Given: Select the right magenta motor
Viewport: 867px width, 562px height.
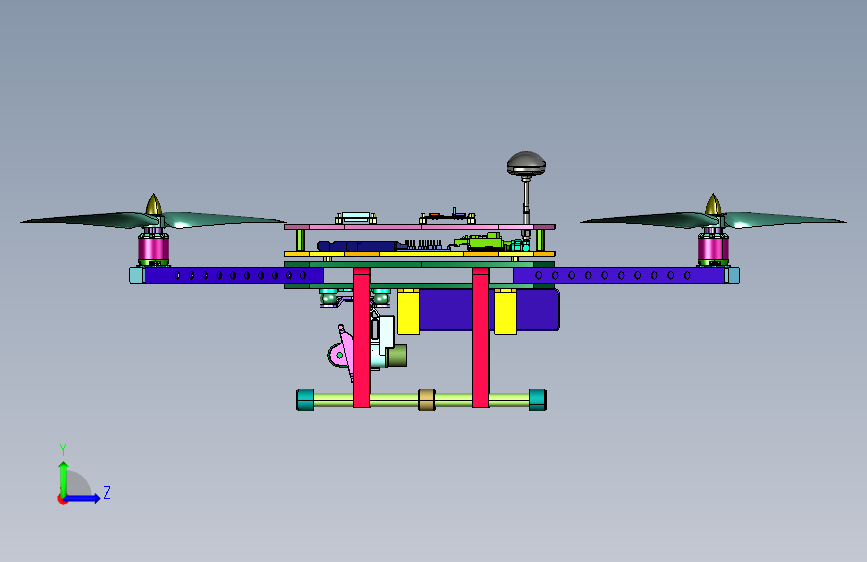Looking at the screenshot, I should 713,247.
